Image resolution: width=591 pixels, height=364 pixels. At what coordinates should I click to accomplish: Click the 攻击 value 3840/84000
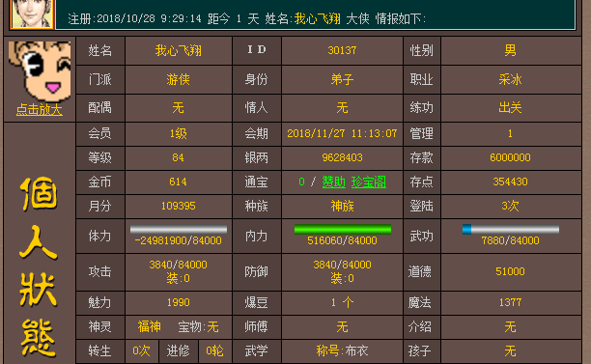179,265
